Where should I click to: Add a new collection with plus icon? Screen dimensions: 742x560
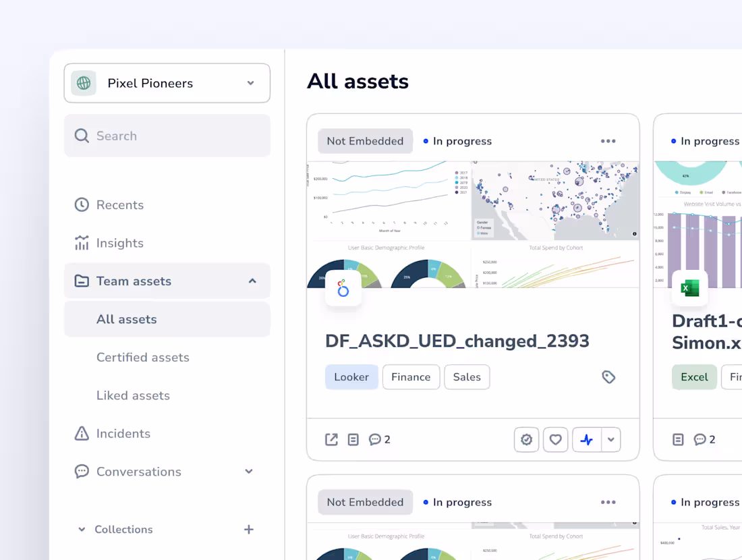(249, 529)
